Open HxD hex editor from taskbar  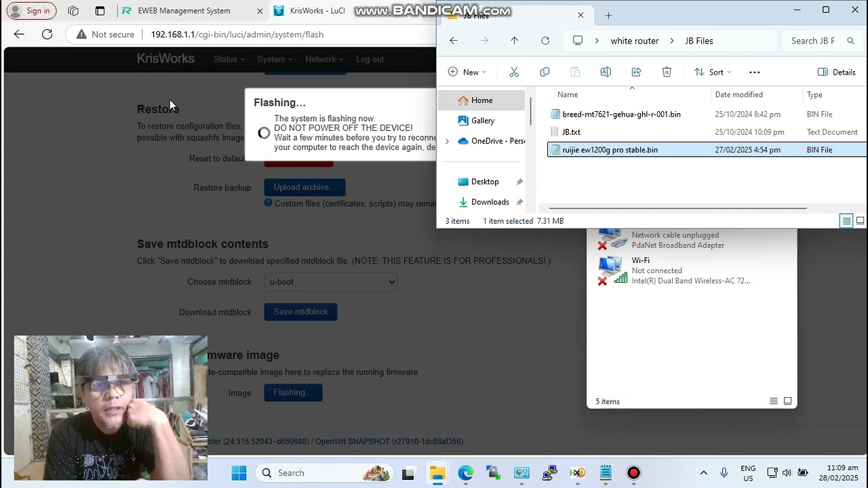click(578, 473)
